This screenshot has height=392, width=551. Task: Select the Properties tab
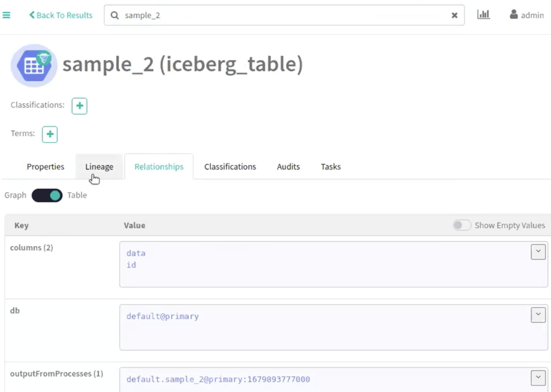pyautogui.click(x=45, y=167)
